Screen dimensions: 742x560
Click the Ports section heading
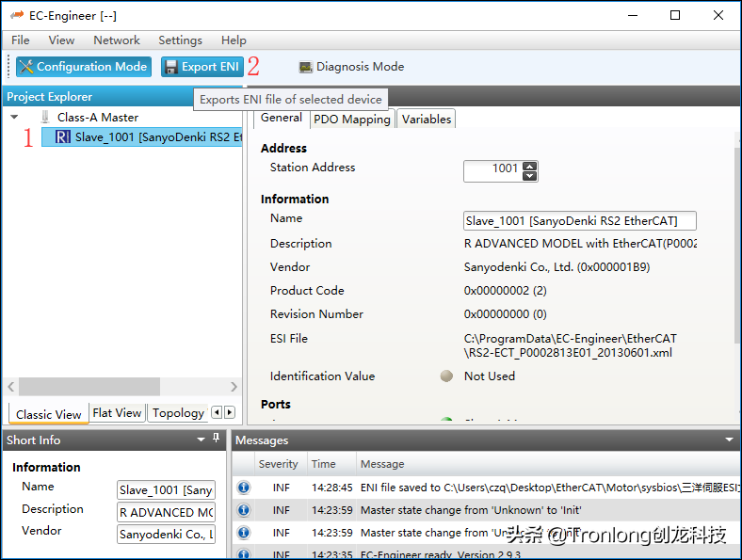point(275,405)
